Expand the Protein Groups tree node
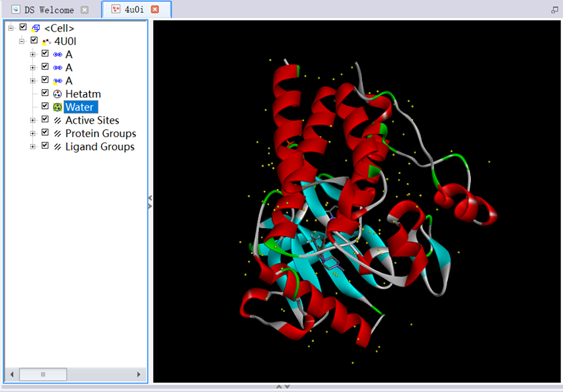 [x=32, y=133]
